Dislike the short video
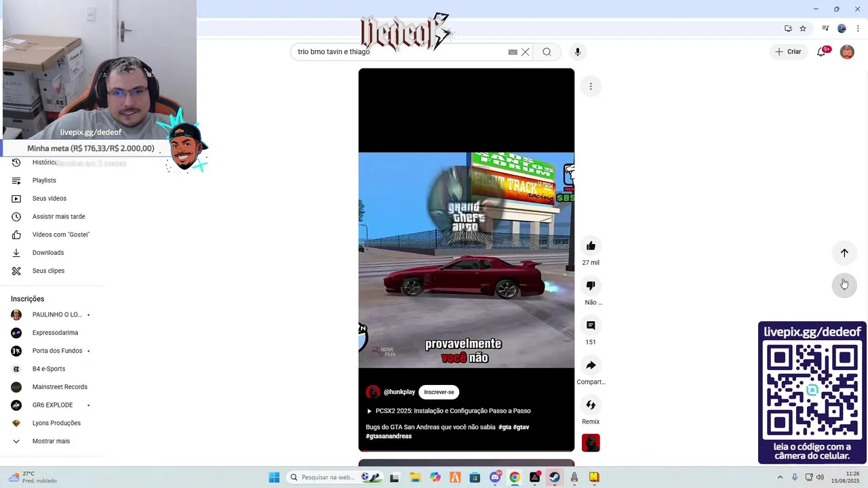 pos(591,286)
